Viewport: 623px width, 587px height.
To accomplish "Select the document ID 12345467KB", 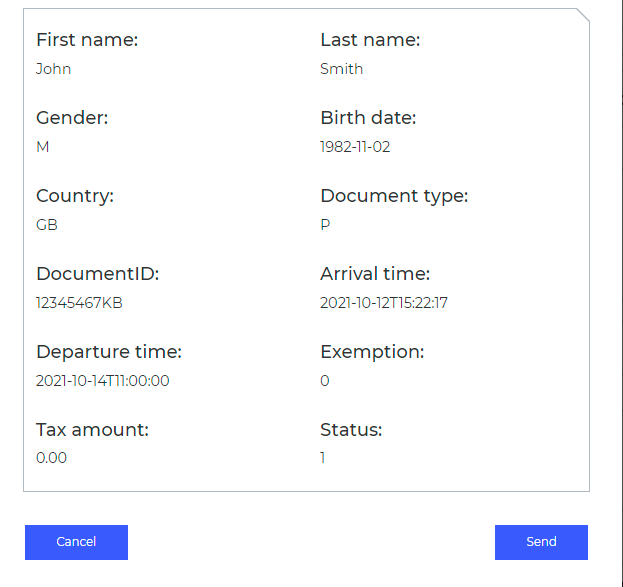I will pos(79,303).
